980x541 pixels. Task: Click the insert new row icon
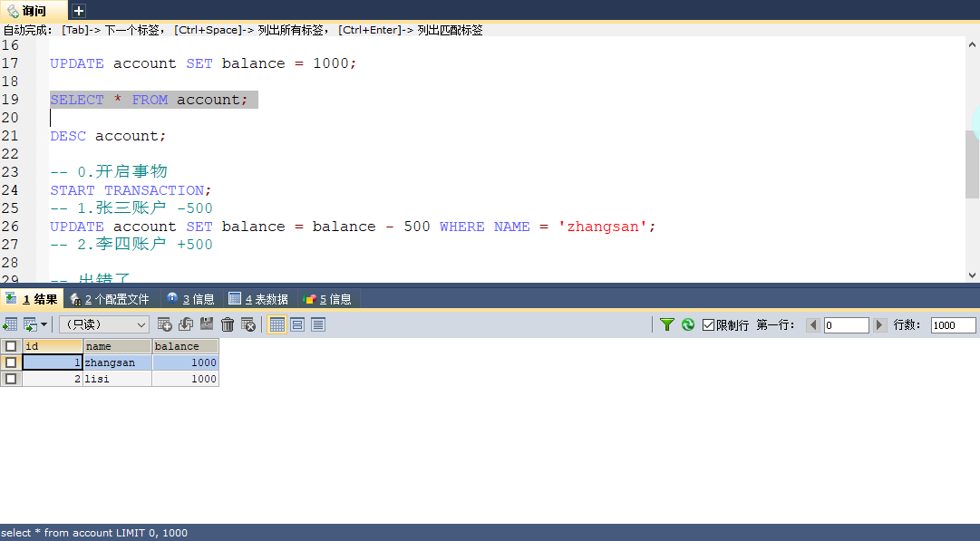pyautogui.click(x=164, y=324)
